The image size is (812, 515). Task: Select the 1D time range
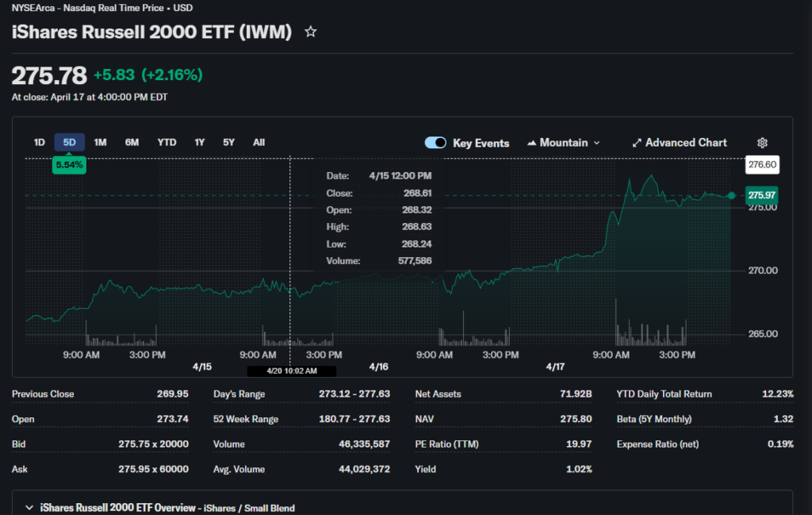(39, 143)
